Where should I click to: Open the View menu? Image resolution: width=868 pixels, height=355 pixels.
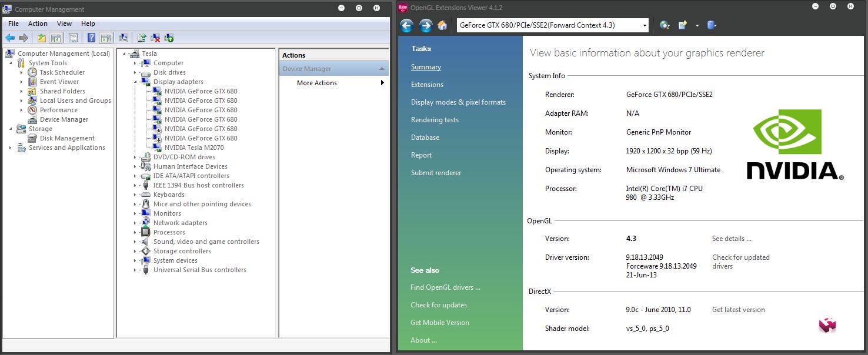pyautogui.click(x=64, y=24)
